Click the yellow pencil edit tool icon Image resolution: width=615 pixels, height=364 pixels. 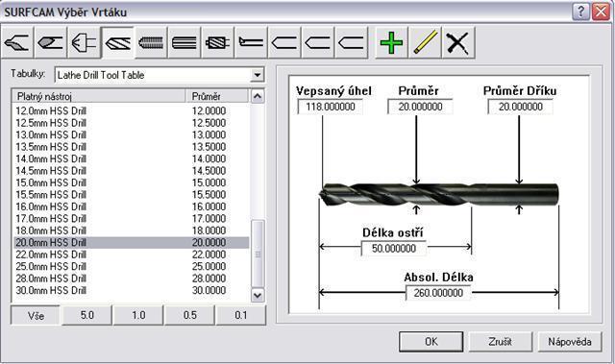pos(425,42)
